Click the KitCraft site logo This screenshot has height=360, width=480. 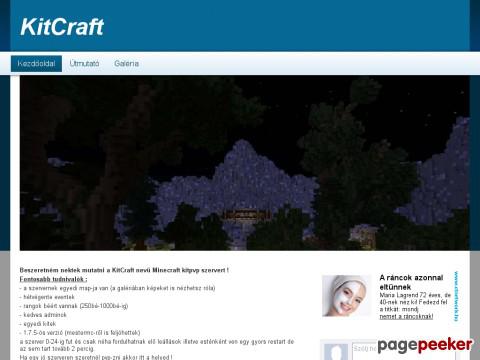click(62, 27)
